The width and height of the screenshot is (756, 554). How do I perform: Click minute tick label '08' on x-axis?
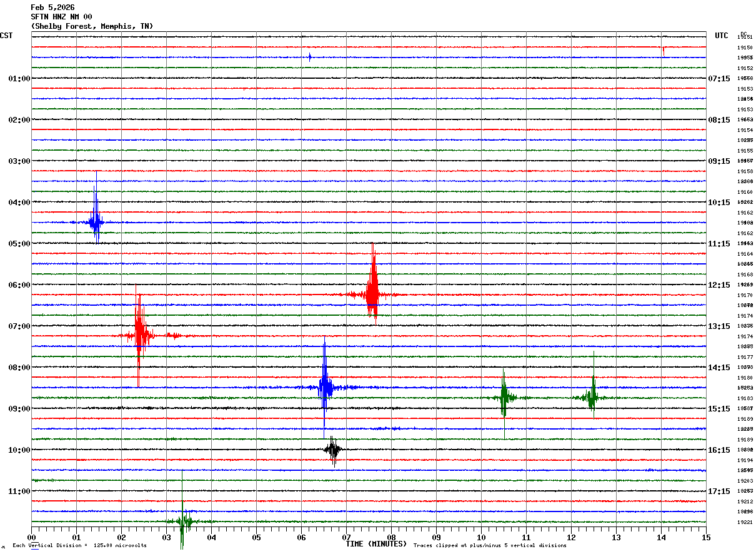click(392, 537)
